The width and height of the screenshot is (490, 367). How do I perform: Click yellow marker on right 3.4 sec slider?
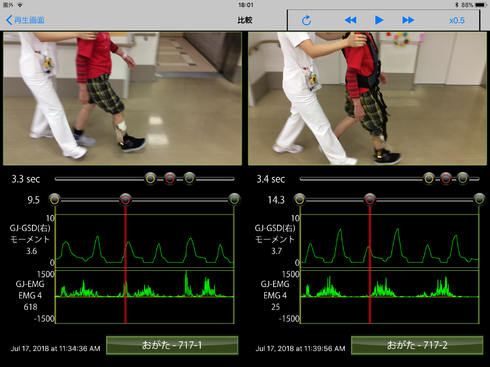429,179
